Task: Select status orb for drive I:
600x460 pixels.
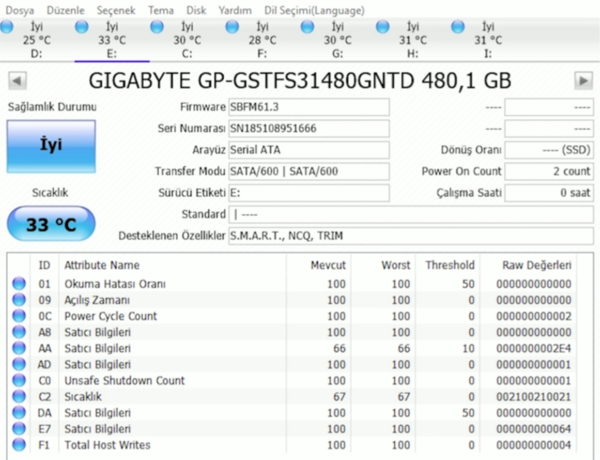Action: (458, 27)
